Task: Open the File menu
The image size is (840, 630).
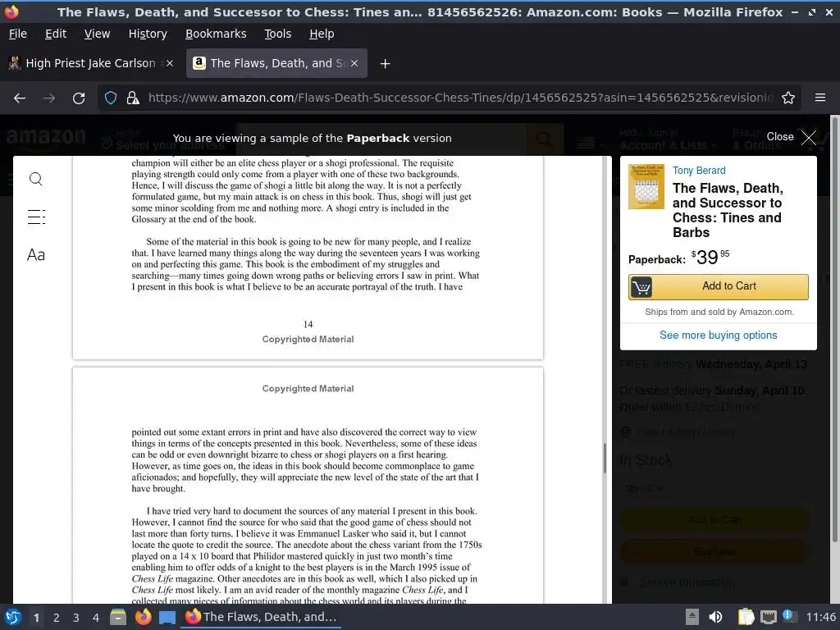Action: point(18,34)
